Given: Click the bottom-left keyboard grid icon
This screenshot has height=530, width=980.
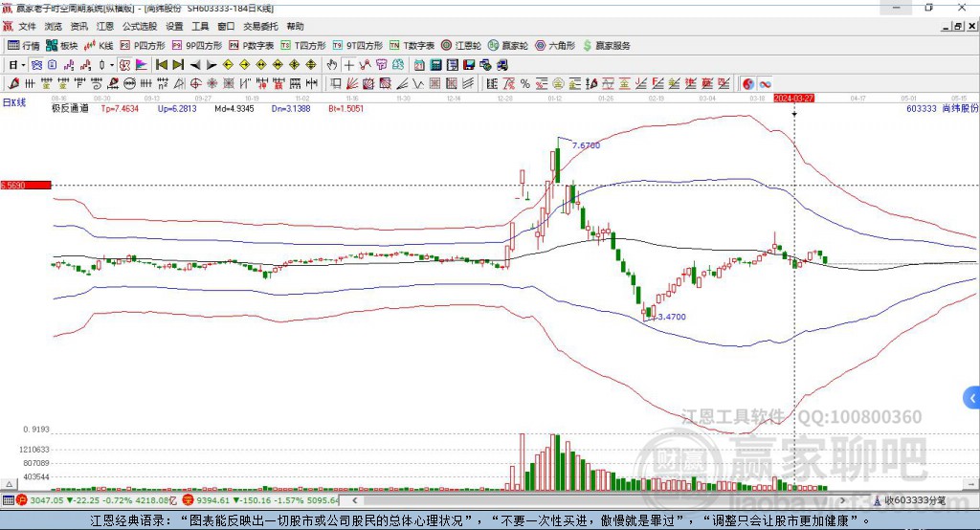Looking at the screenshot, I should (x=8, y=500).
